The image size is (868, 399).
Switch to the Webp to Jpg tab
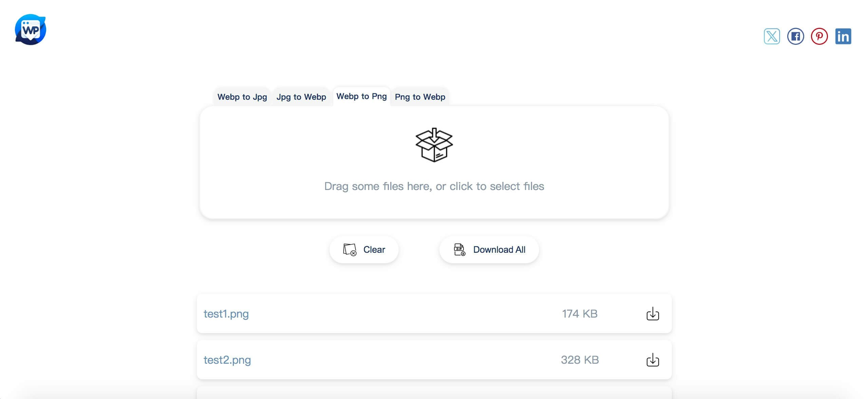(x=242, y=97)
